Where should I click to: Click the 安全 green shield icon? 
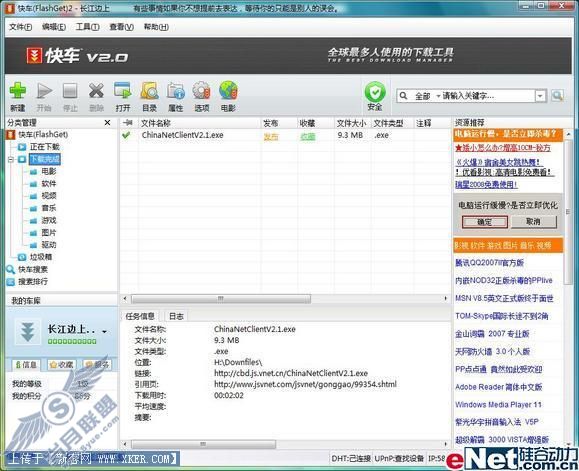375,92
